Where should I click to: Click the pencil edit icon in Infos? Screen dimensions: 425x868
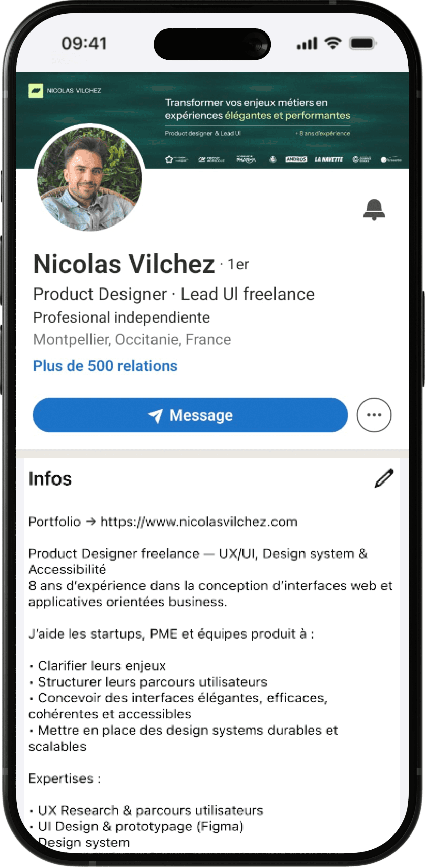coord(384,478)
